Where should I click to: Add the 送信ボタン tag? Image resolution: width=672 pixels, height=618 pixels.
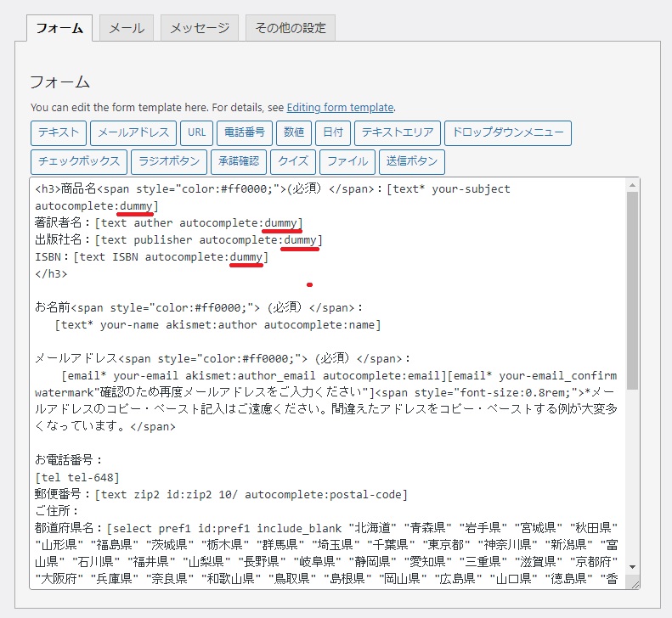tap(412, 161)
